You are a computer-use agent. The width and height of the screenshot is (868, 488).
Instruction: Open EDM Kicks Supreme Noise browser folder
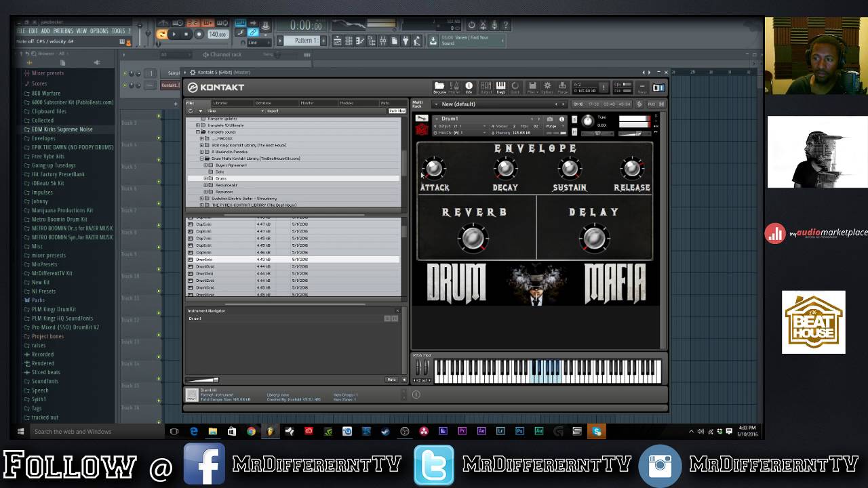62,129
